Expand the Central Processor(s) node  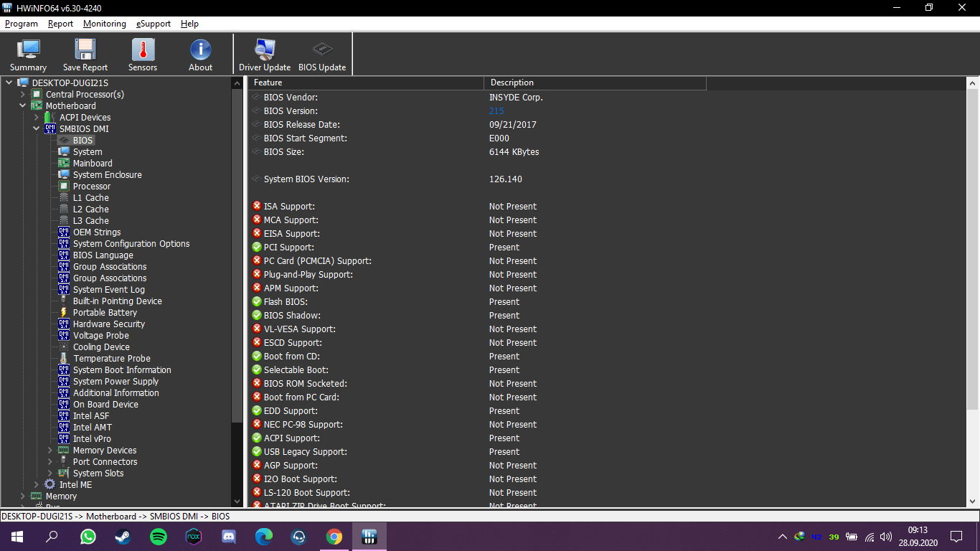coord(23,94)
